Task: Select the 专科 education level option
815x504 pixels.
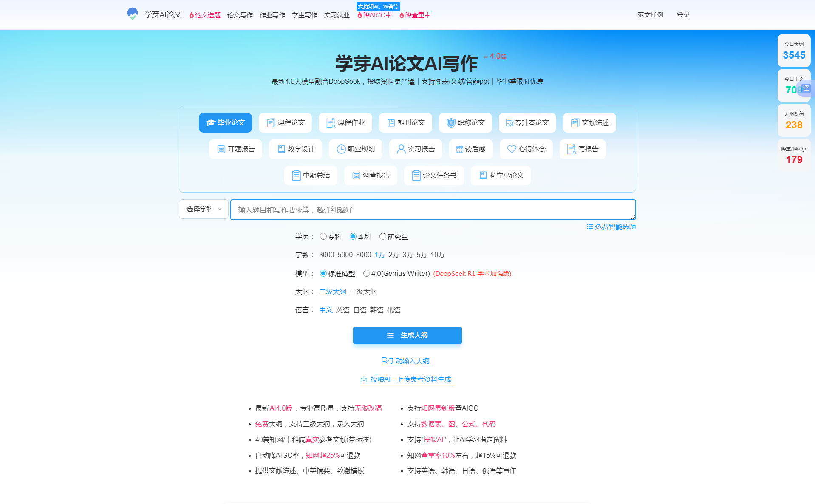Action: pyautogui.click(x=323, y=236)
